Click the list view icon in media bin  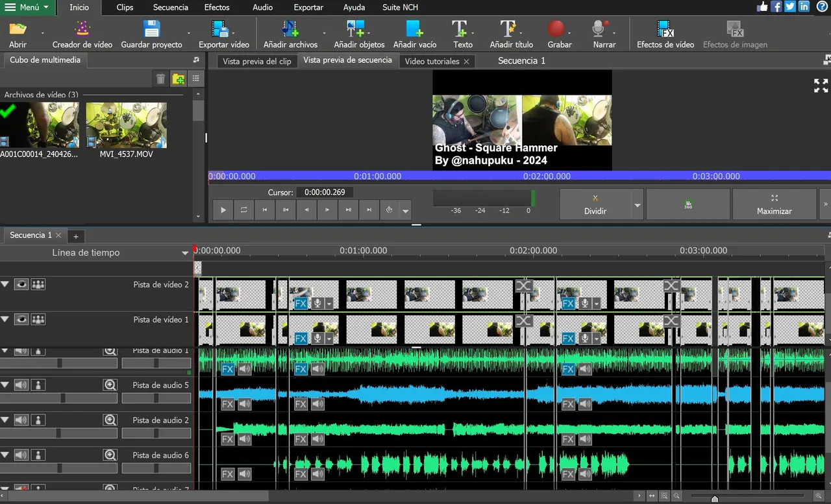tap(195, 79)
